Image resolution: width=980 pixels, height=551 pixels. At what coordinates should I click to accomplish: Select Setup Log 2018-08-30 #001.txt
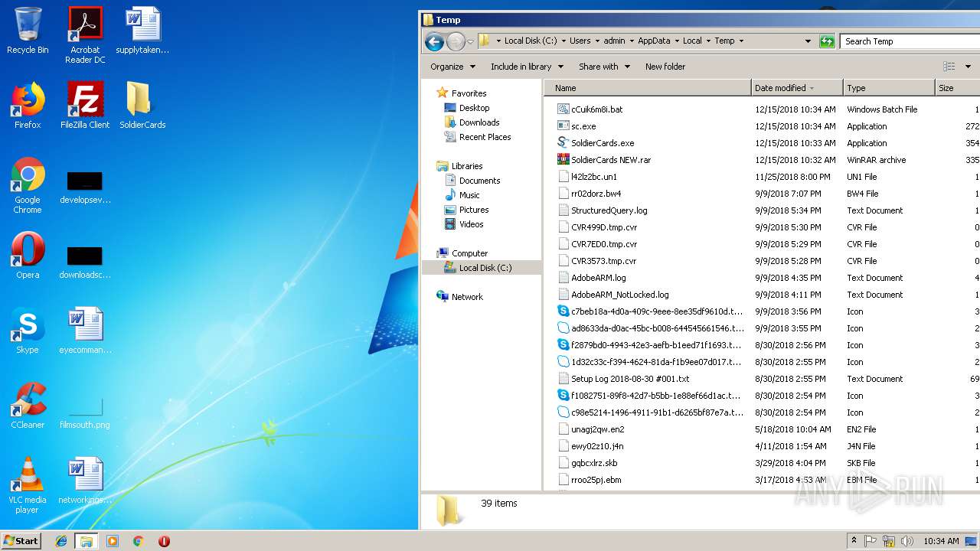(623, 379)
